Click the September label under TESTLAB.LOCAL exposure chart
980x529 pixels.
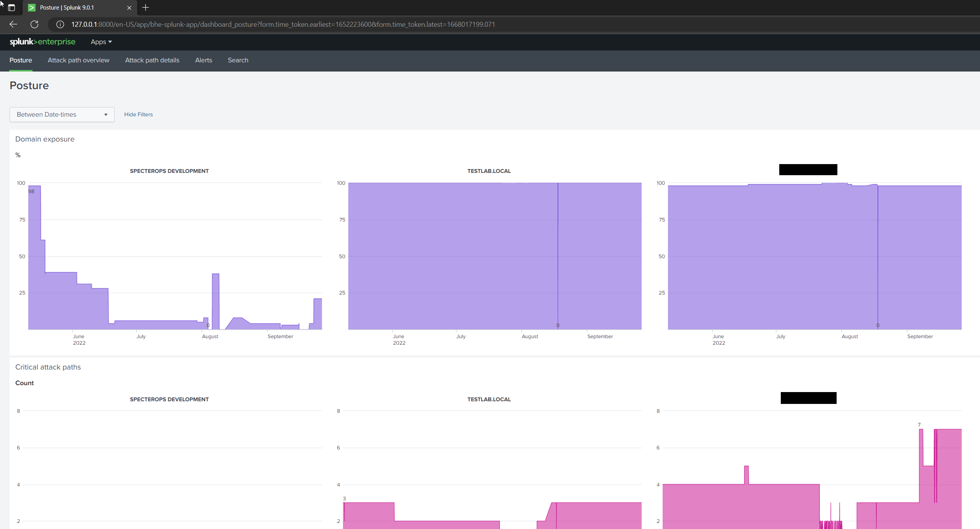(600, 336)
